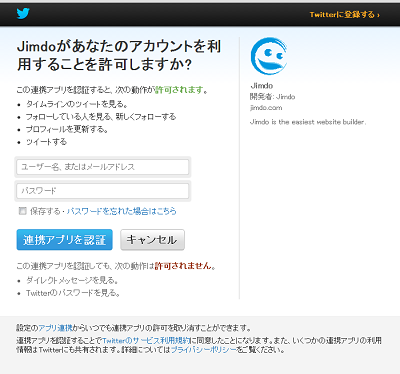
Task: Click the フォローしている人を見る bullet item
Action: [x=101, y=117]
